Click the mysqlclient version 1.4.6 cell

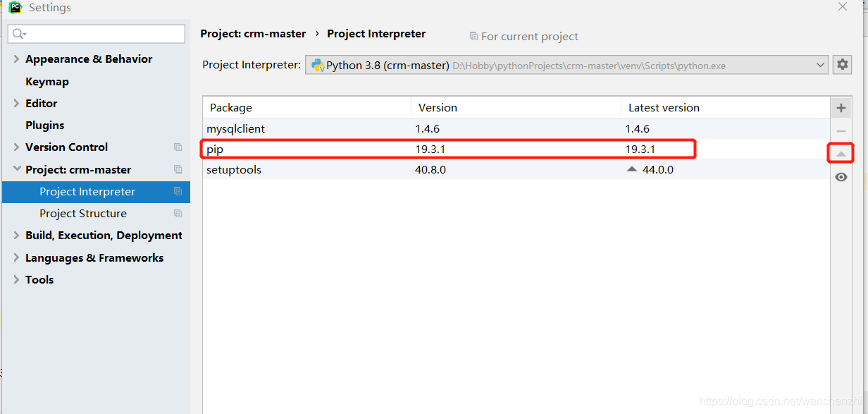tap(428, 129)
